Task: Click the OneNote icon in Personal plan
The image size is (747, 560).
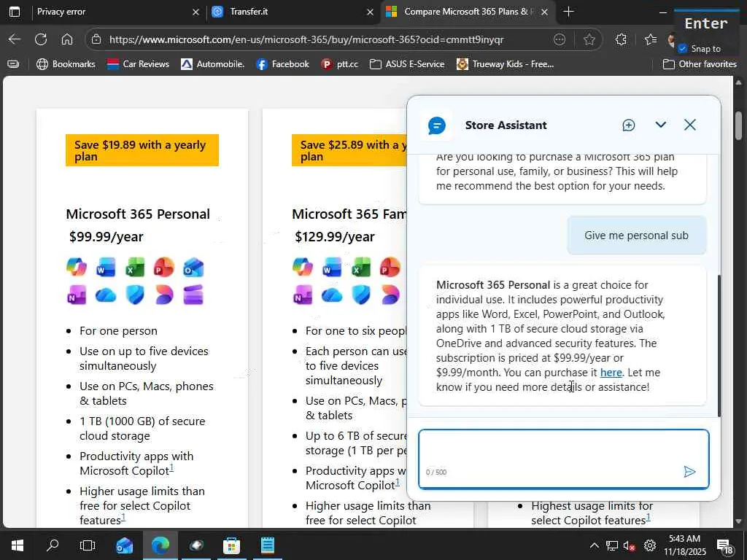Action: click(x=77, y=295)
